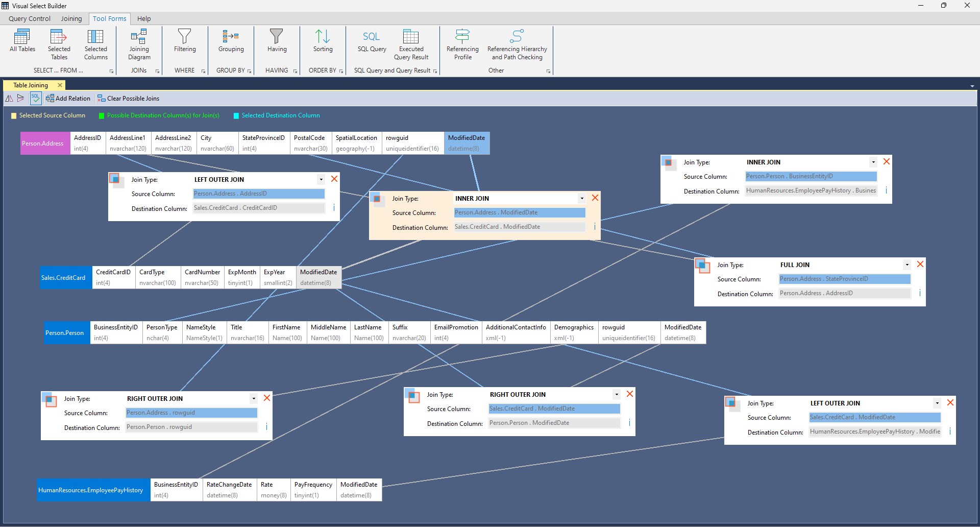Click info icon on the FULL JOIN box
The width and height of the screenshot is (980, 527).
920,293
